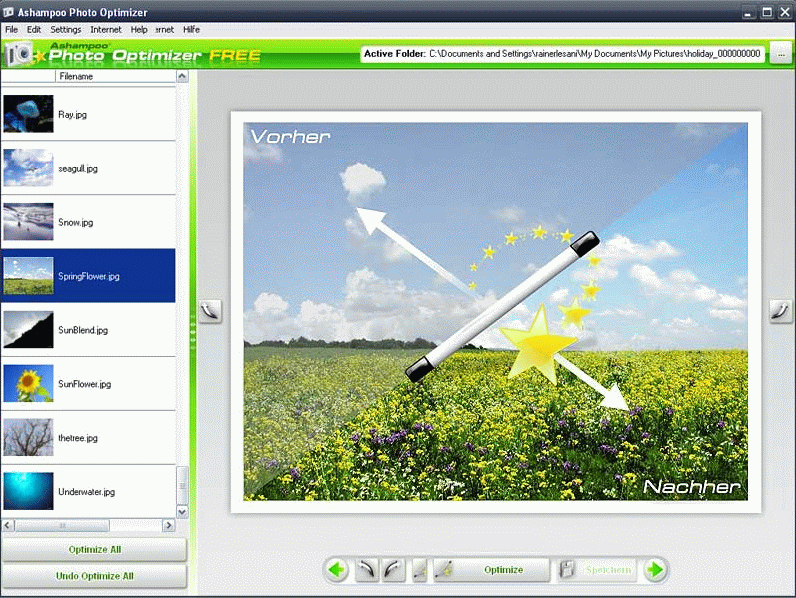
Task: Select the seagull.jpg thumbnail
Action: tap(28, 168)
